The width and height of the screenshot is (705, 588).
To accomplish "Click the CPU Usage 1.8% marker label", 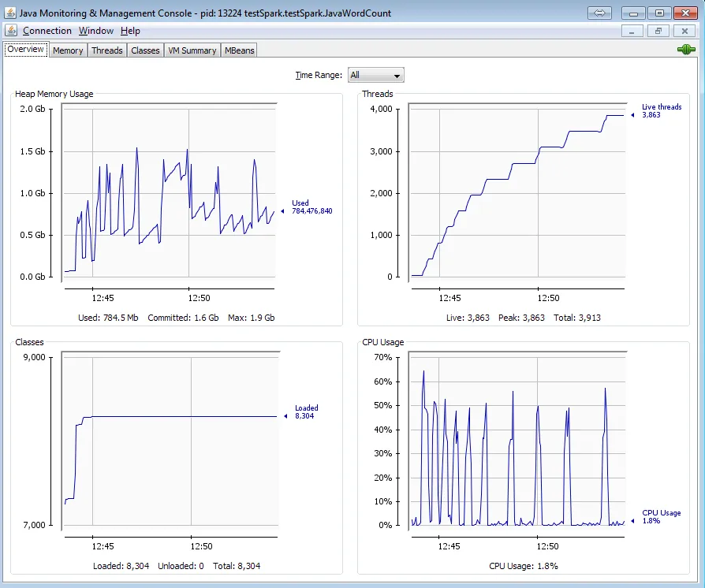I will [661, 516].
